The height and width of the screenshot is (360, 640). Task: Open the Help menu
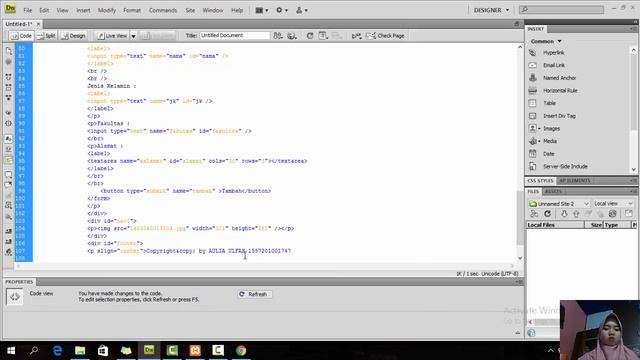(237, 10)
